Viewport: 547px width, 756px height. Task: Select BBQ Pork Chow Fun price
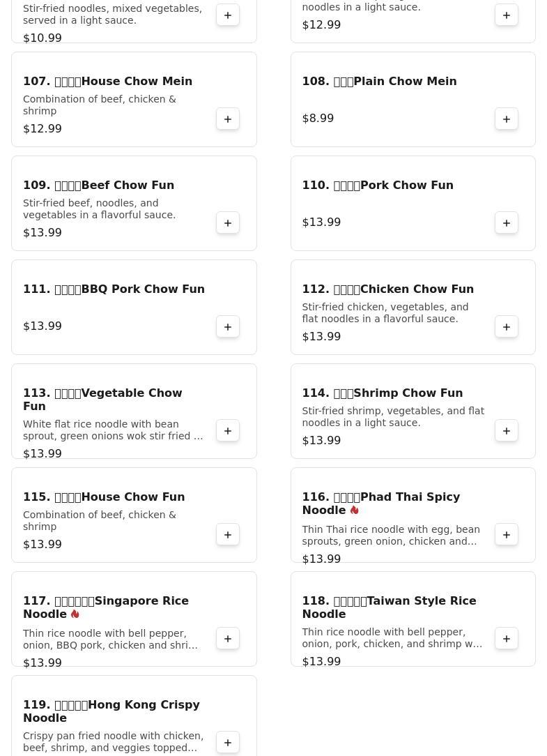(x=43, y=326)
